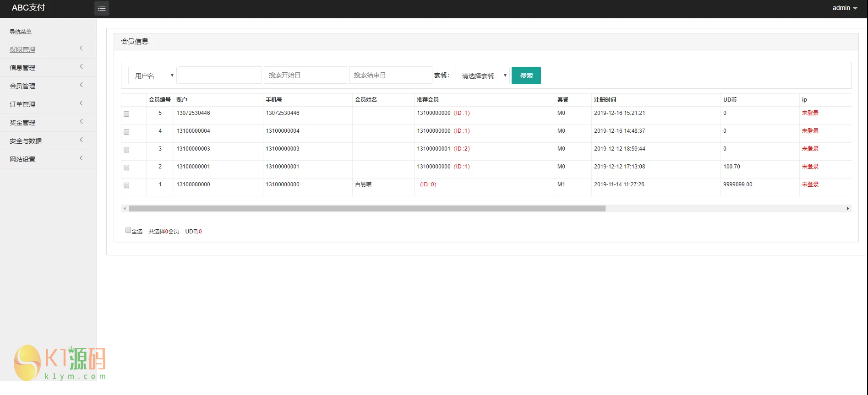
Task: Click (ID :2) referrer in member 3 row
Action: pos(462,149)
